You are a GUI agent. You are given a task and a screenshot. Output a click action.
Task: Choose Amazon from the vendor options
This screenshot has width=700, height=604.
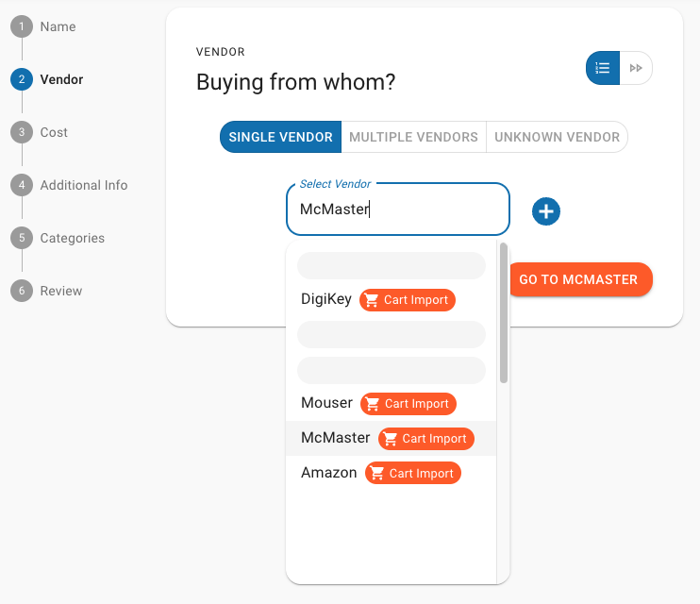click(328, 474)
